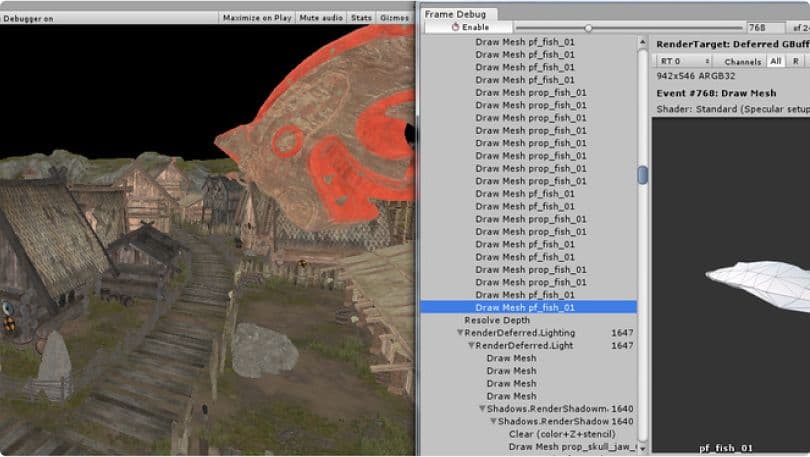This screenshot has width=810, height=457.
Task: Select the Resolve Depth event
Action: (497, 320)
